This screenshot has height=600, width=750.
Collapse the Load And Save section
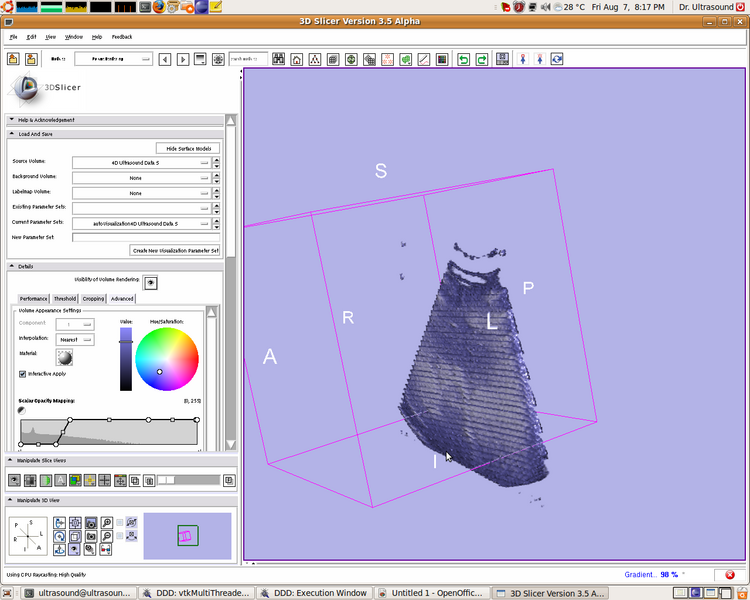[12, 133]
